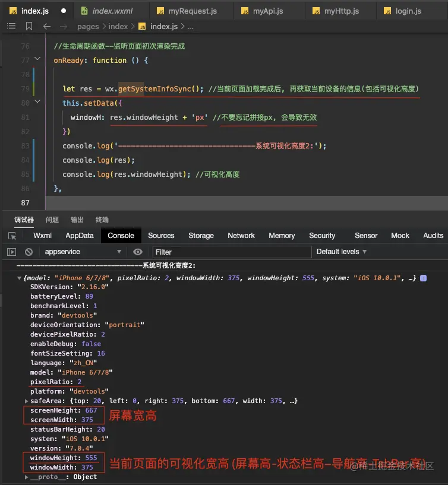Open the Security devtools tab

322,236
